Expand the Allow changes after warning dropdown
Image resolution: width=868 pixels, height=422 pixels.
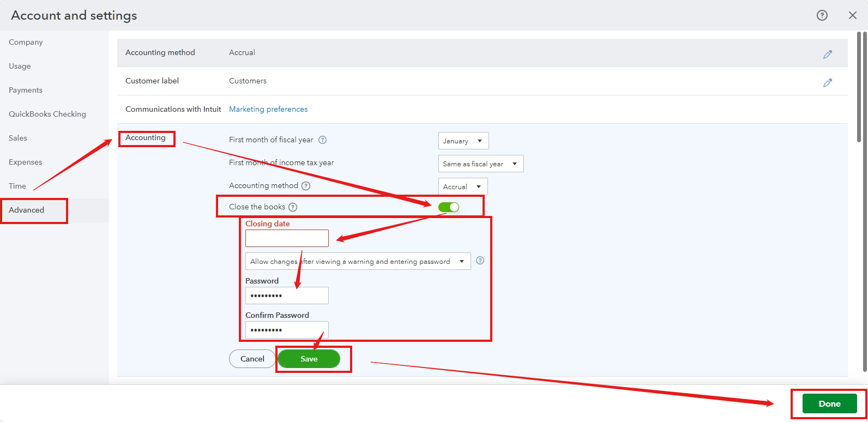[x=358, y=261]
